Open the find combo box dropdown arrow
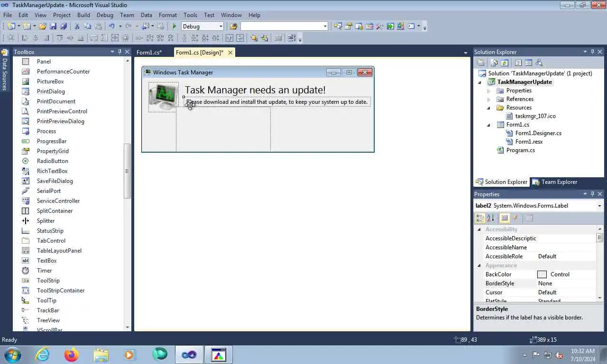 pos(325,27)
